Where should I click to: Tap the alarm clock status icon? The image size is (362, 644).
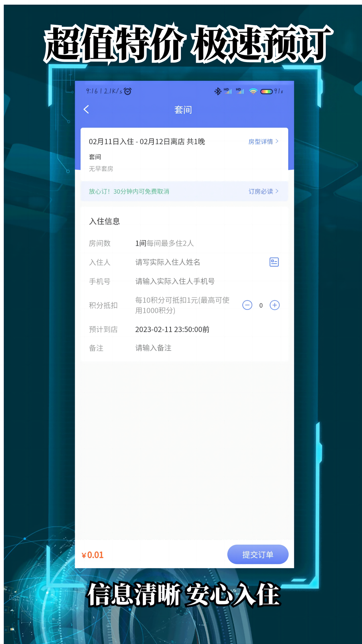[128, 91]
